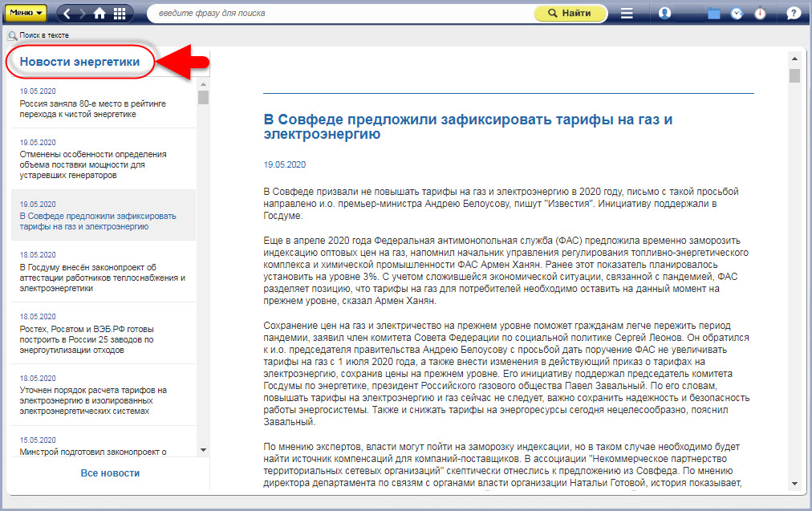The image size is (812, 511).
Task: Open help with the question mark icon
Action: (794, 14)
